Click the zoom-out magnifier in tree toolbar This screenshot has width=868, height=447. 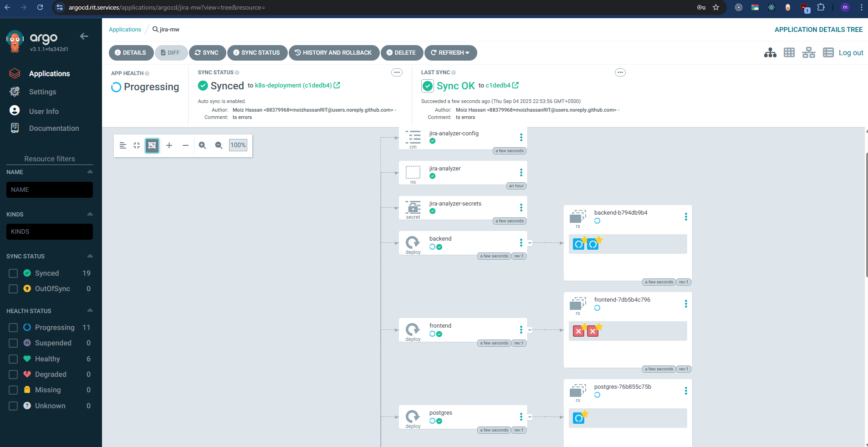[x=219, y=145]
